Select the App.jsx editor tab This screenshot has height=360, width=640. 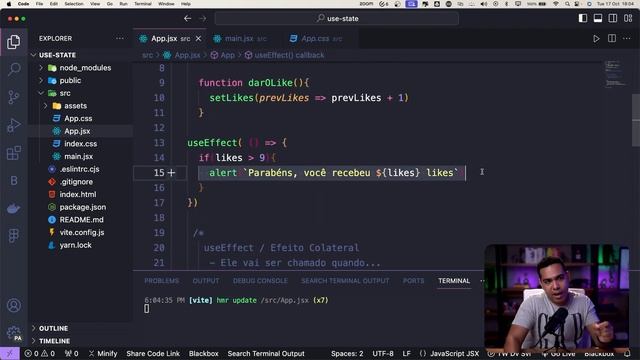pyautogui.click(x=170, y=38)
